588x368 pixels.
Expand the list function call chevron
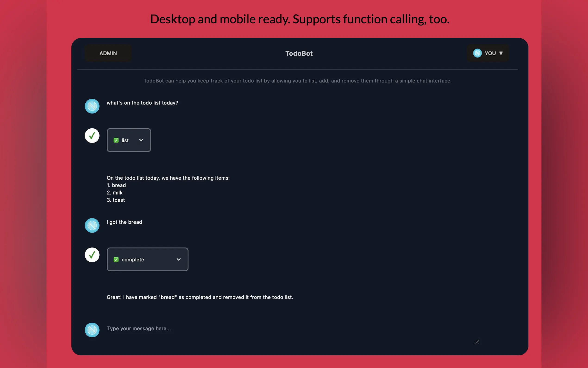(141, 140)
